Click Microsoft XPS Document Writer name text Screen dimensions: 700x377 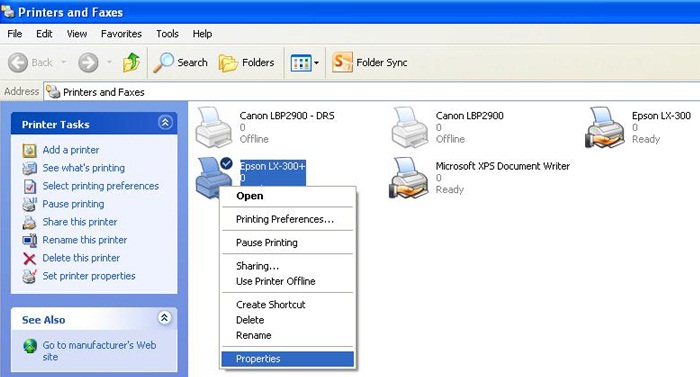pos(503,166)
